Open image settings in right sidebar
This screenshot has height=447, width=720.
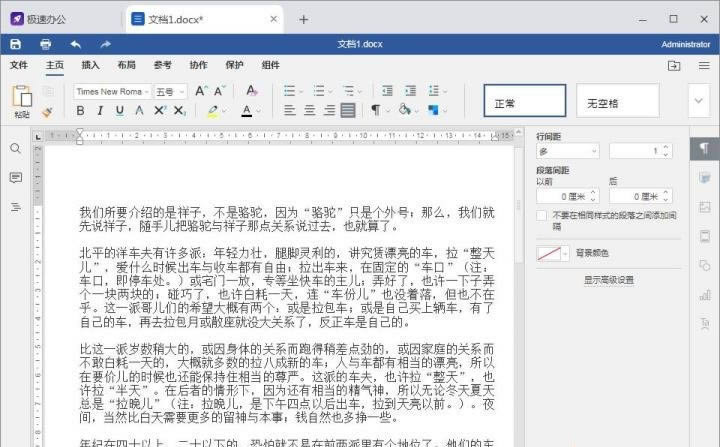click(704, 207)
